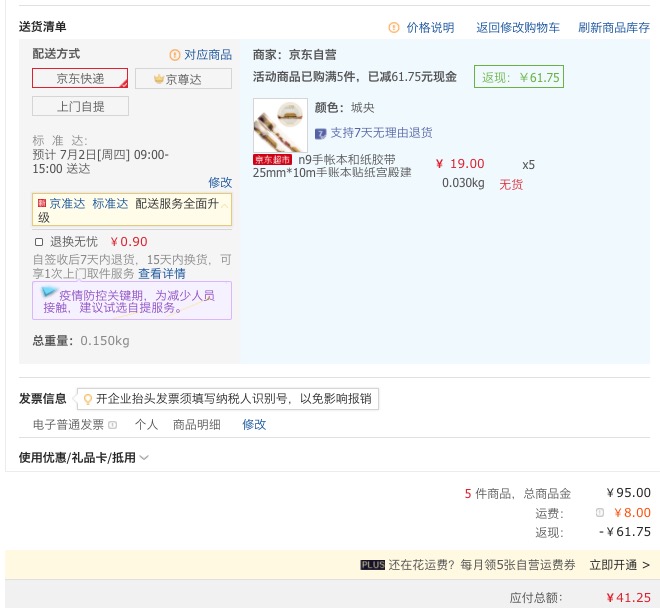Click the 无货 out-of-stock label
Image resolution: width=660 pixels, height=608 pixels.
coord(511,184)
